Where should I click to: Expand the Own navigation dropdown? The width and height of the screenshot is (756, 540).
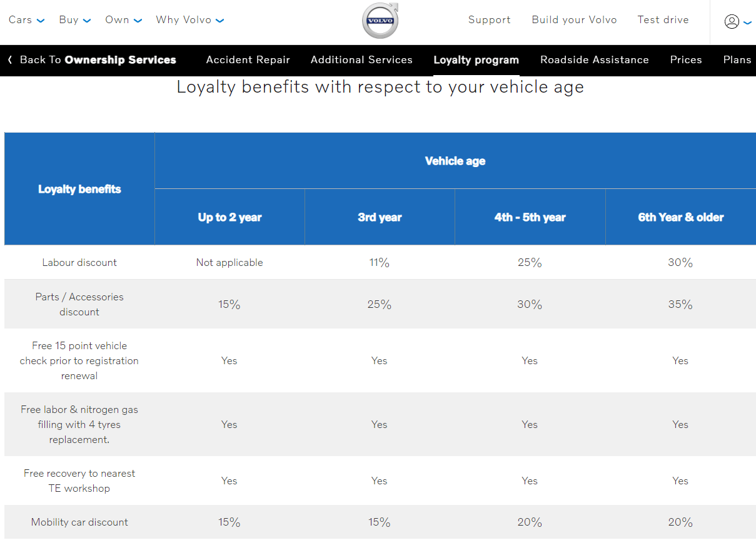point(123,20)
